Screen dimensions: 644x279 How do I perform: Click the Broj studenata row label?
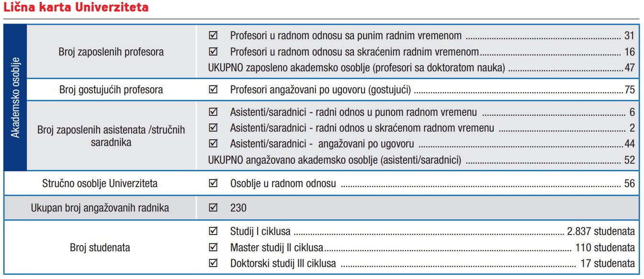point(100,247)
